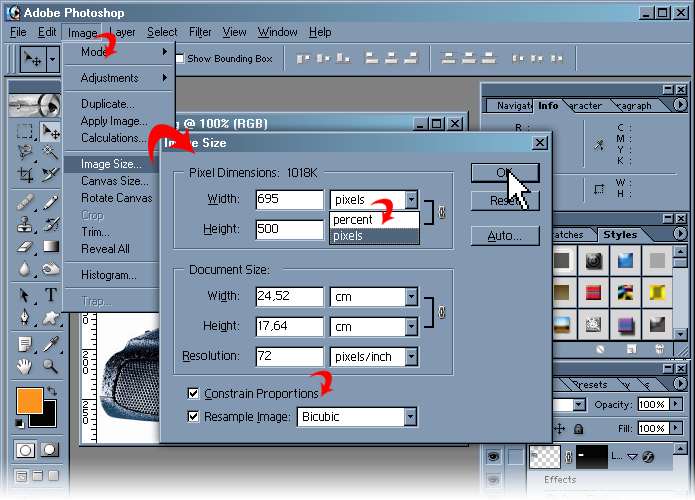Open Document Size width cm dropdown
Screen dimensions: 695x500
(411, 297)
